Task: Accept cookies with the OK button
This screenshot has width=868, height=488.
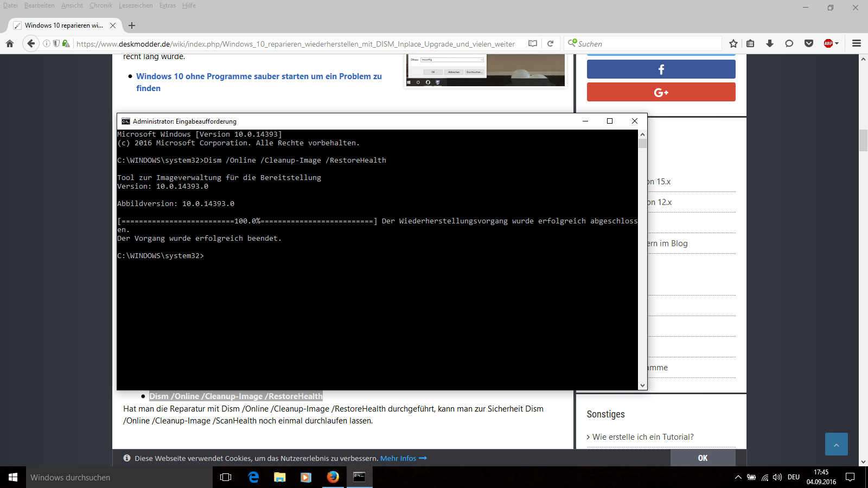Action: tap(703, 458)
